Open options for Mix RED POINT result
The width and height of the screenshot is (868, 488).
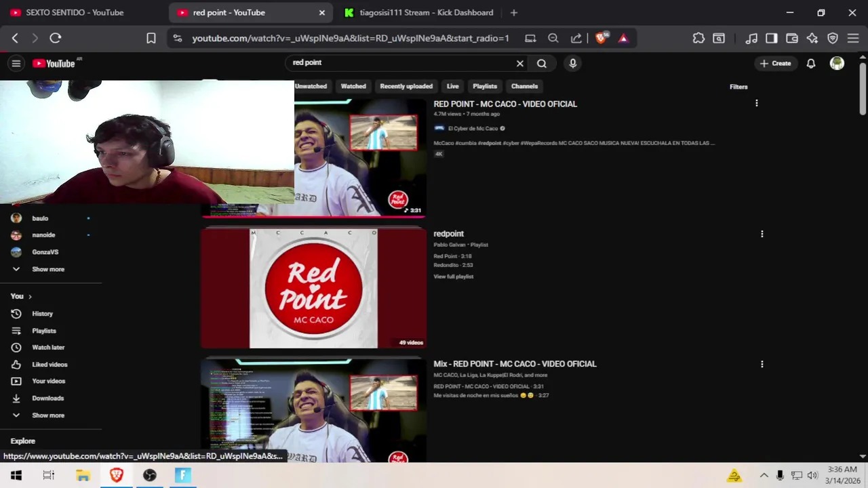[762, 364]
